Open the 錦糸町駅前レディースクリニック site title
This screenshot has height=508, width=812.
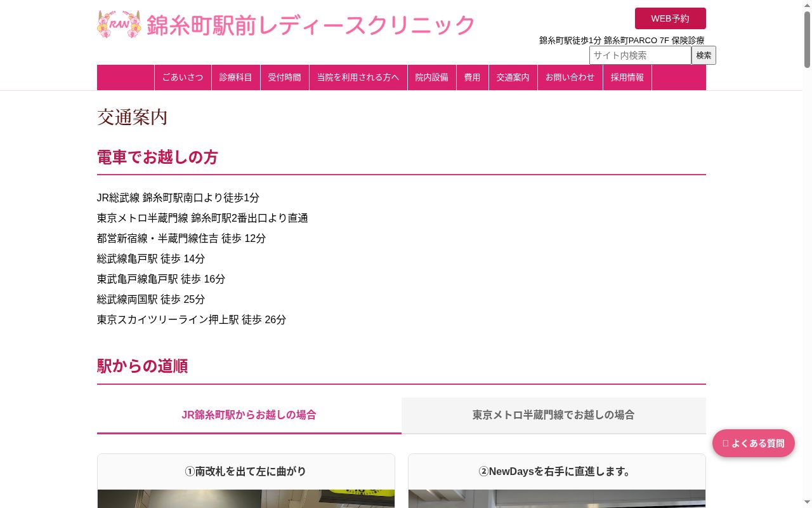[311, 25]
